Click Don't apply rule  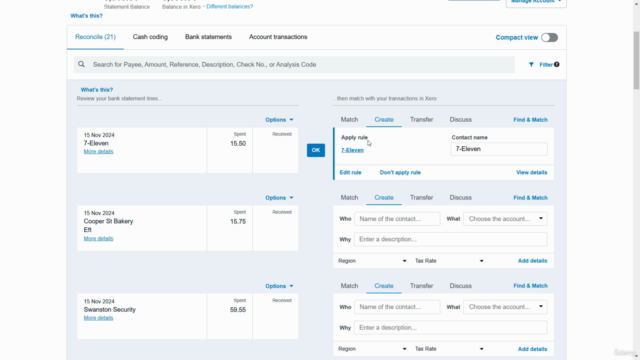[400, 173]
